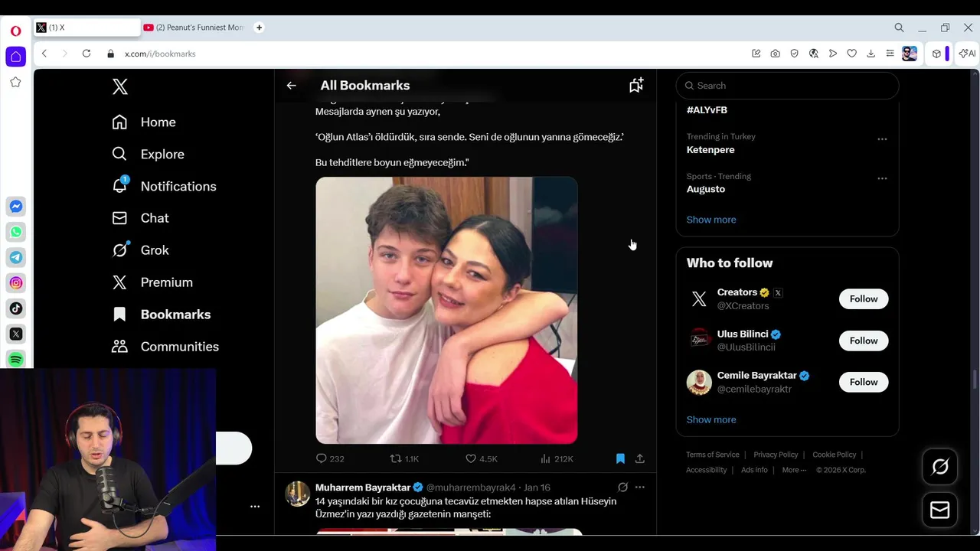
Task: Open floating messages envelope button
Action: click(x=940, y=510)
